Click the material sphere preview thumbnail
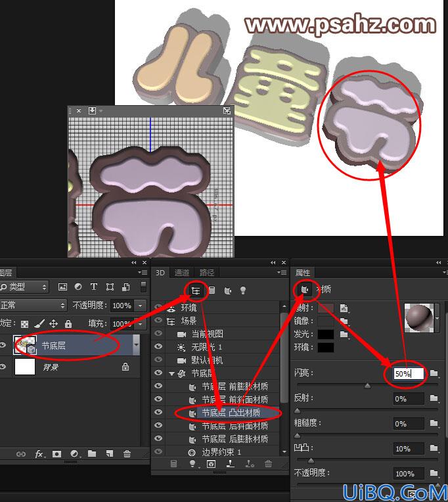Viewport: 448px width, 502px height. 419,317
